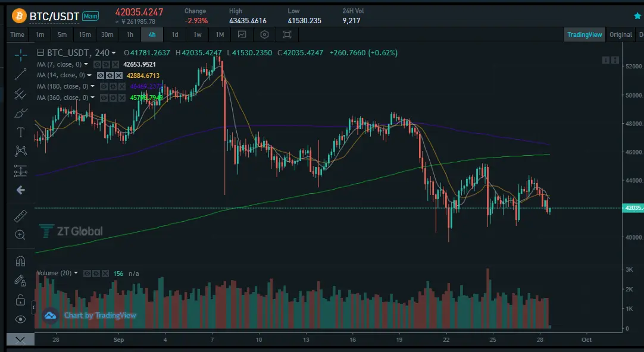This screenshot has width=644, height=352.
Task: Collapse the drawing toolbar side handle
Action: pyautogui.click(x=33, y=307)
